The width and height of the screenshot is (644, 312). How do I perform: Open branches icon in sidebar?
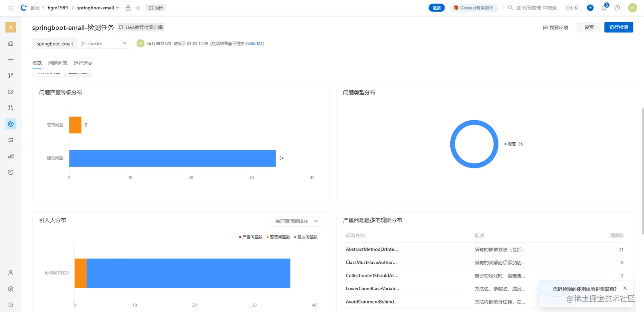coord(11,75)
